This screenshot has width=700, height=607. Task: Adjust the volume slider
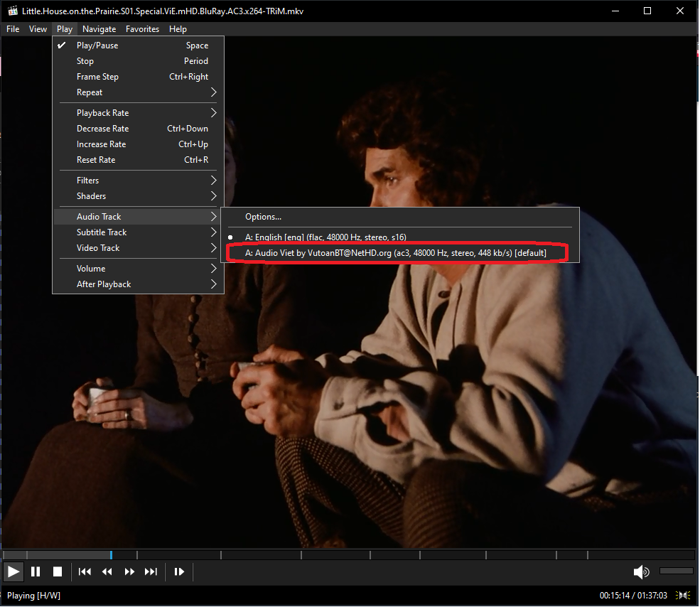[677, 571]
